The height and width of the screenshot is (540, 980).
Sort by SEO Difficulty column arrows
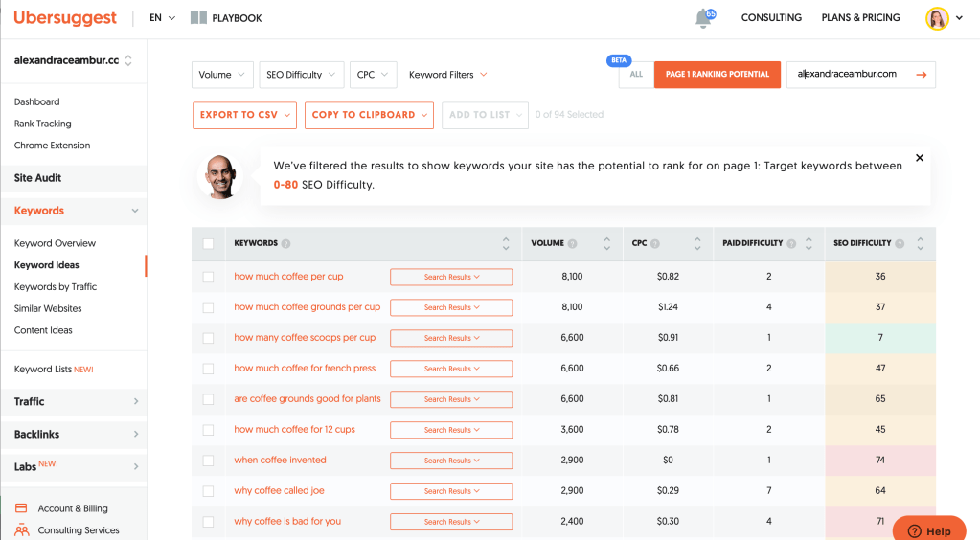pos(920,244)
